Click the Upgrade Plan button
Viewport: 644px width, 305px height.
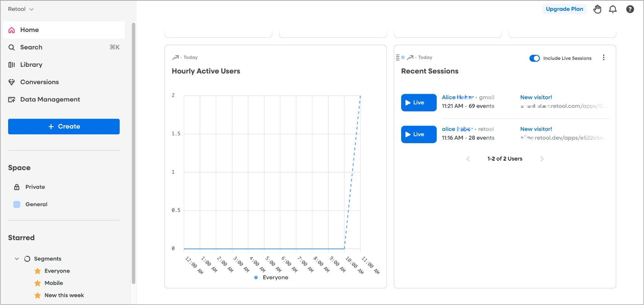pyautogui.click(x=564, y=9)
